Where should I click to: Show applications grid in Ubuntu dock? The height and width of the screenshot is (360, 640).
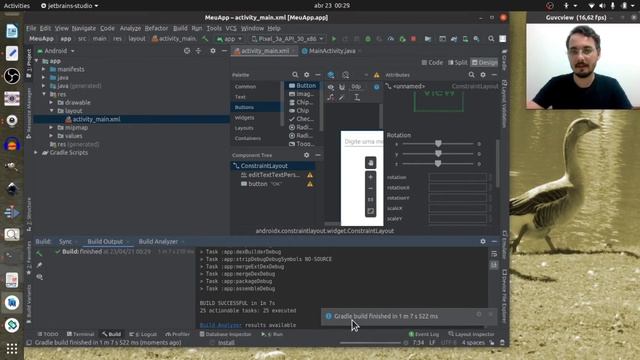pos(12,349)
